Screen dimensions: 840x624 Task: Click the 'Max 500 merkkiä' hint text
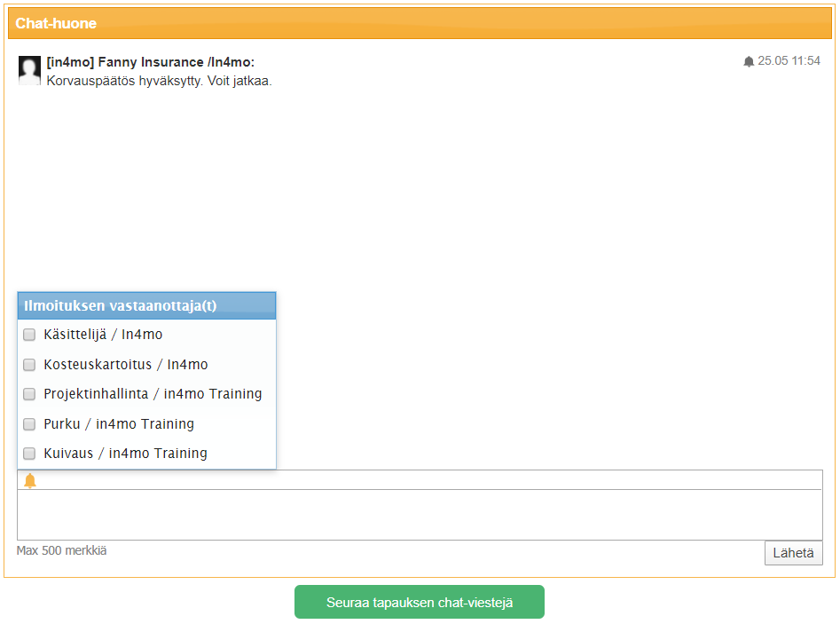click(x=61, y=550)
